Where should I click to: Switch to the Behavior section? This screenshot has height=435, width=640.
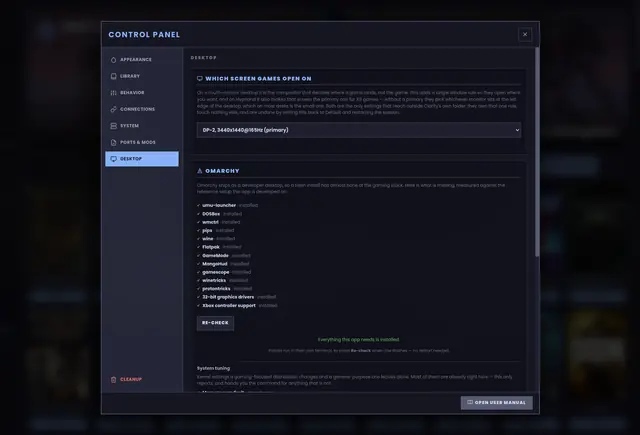142,93
